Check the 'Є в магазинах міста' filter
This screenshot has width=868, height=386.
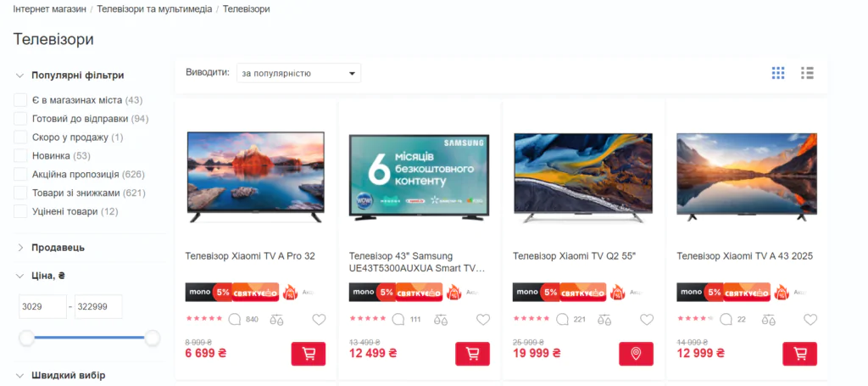coord(20,100)
